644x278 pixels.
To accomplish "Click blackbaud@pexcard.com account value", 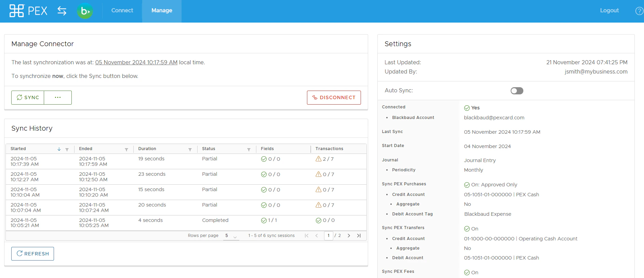I will click(494, 118).
